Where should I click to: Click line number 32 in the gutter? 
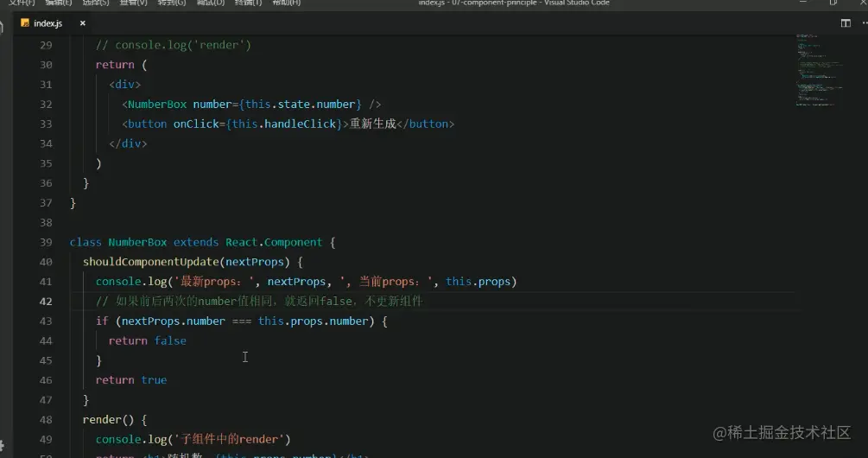46,104
